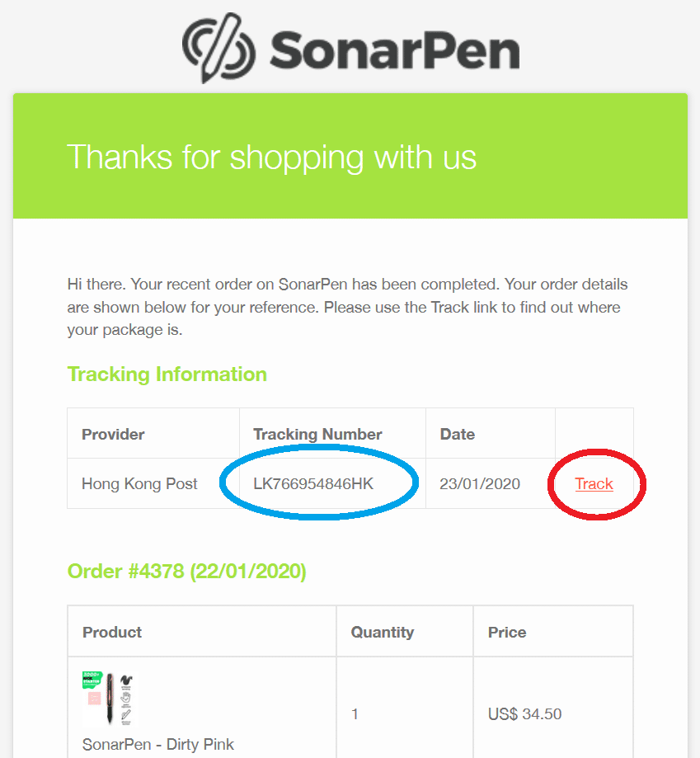Click the Thanks for shopping with us banner
The width and height of the screenshot is (700, 758).
[271, 157]
